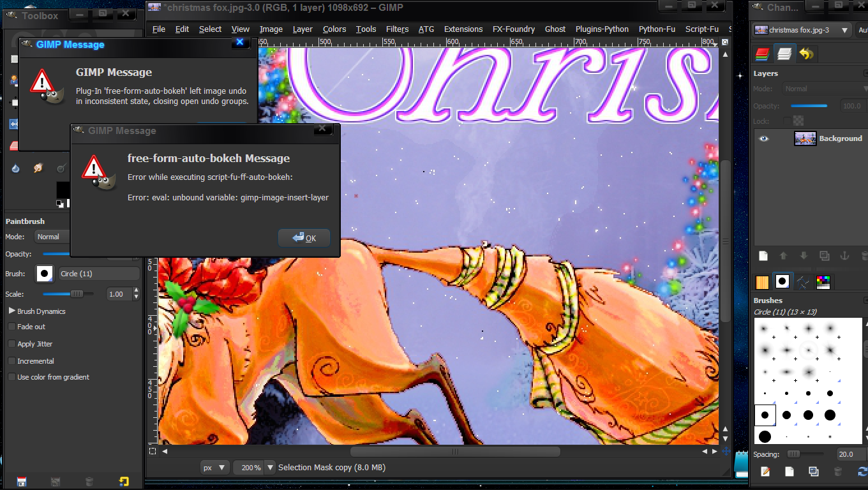This screenshot has width=868, height=490.
Task: Open brush picker preview button
Action: (x=45, y=274)
